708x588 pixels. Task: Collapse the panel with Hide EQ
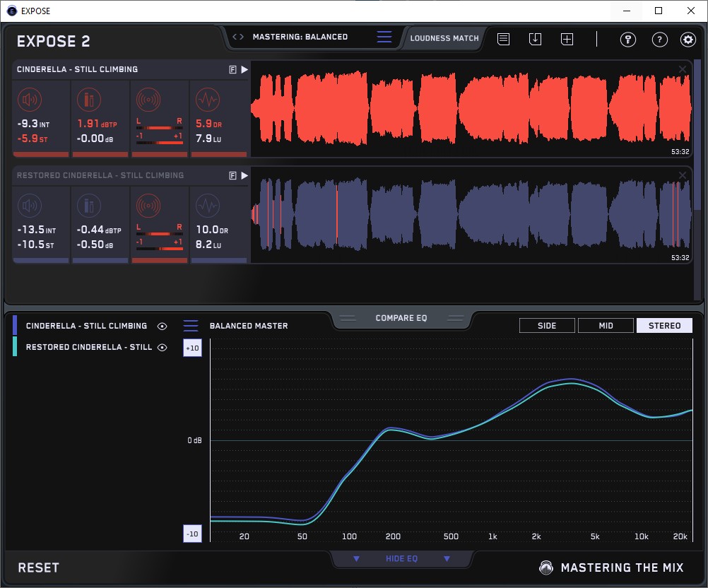[401, 558]
